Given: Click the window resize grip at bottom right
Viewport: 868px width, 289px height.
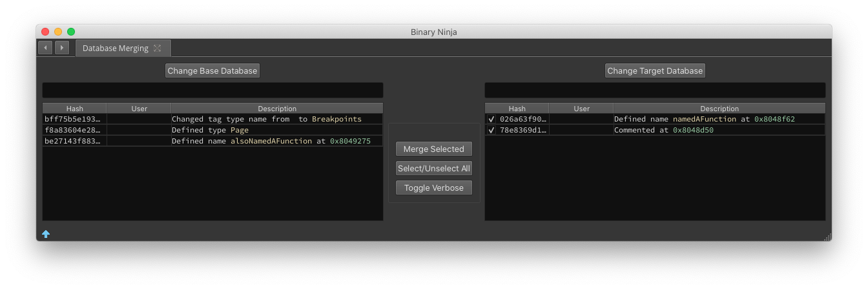Looking at the screenshot, I should [827, 237].
